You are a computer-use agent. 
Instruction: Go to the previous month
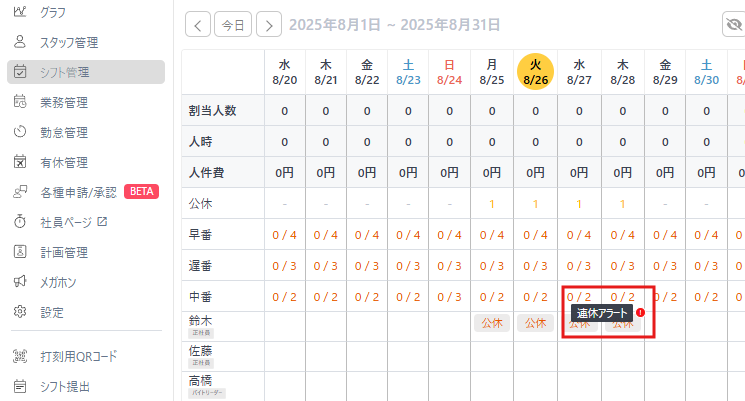click(x=198, y=25)
